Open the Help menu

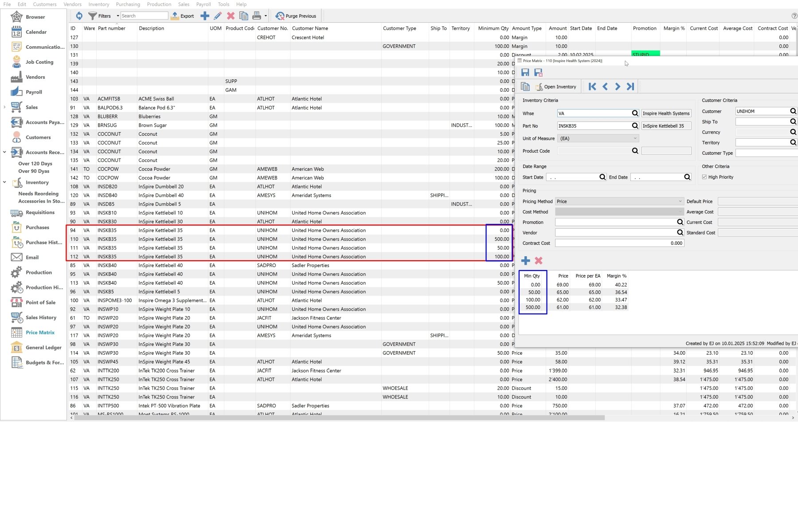coord(241,4)
